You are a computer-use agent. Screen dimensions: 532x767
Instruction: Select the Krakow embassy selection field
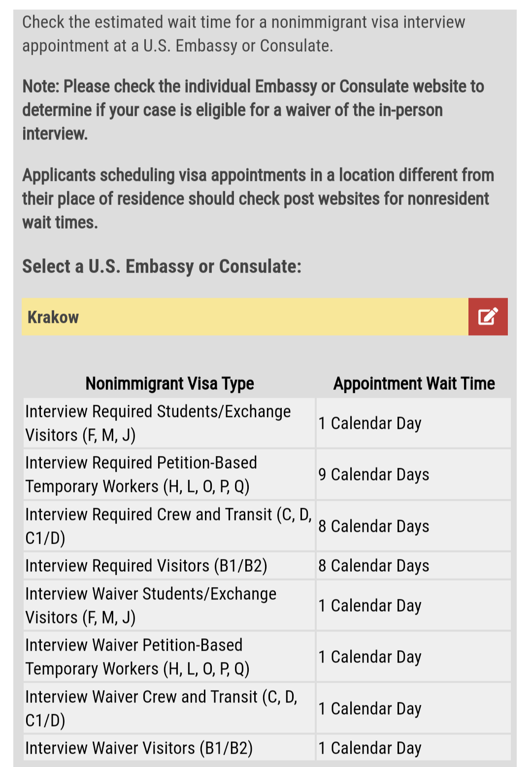click(245, 316)
